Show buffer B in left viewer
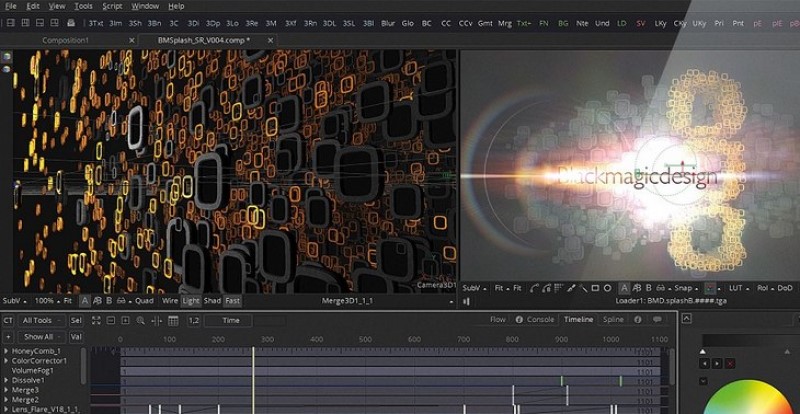 (109, 301)
